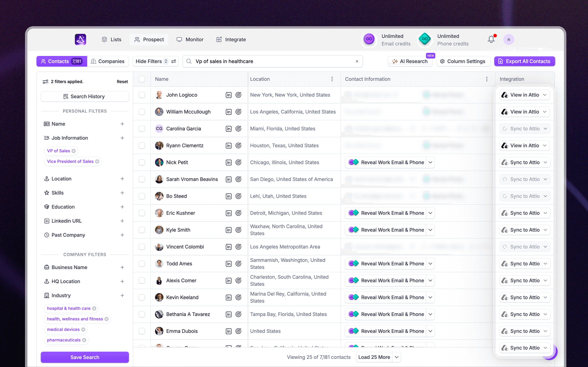The width and height of the screenshot is (588, 367).
Task: Open Contact Information column options menu
Action: pyautogui.click(x=486, y=79)
